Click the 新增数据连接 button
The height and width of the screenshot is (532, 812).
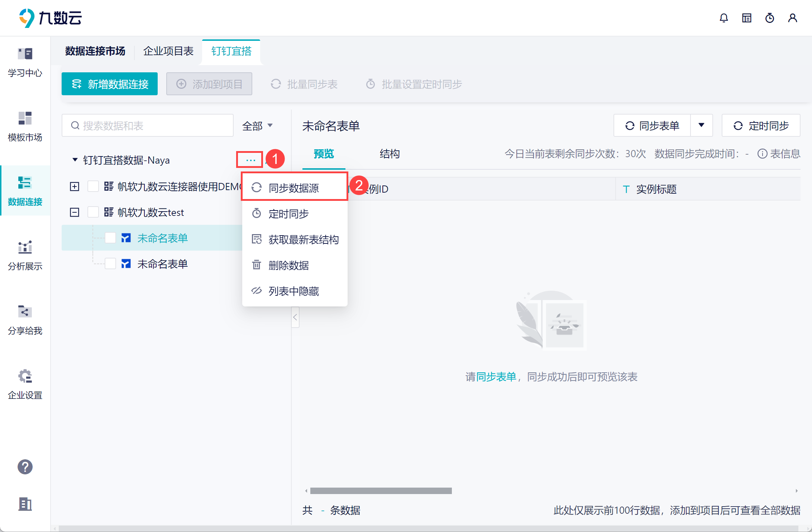coord(110,84)
